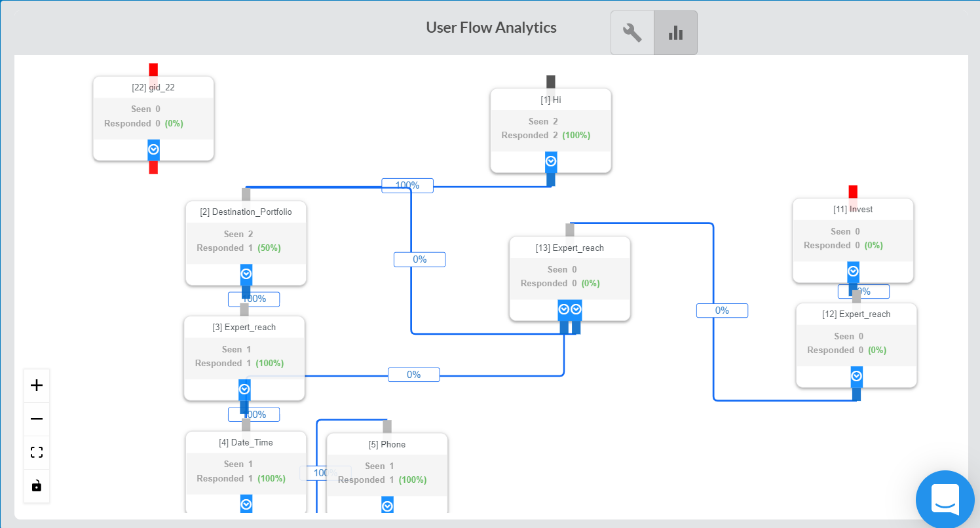Click the output connector on the Hi node
The height and width of the screenshot is (528, 980).
click(x=550, y=160)
